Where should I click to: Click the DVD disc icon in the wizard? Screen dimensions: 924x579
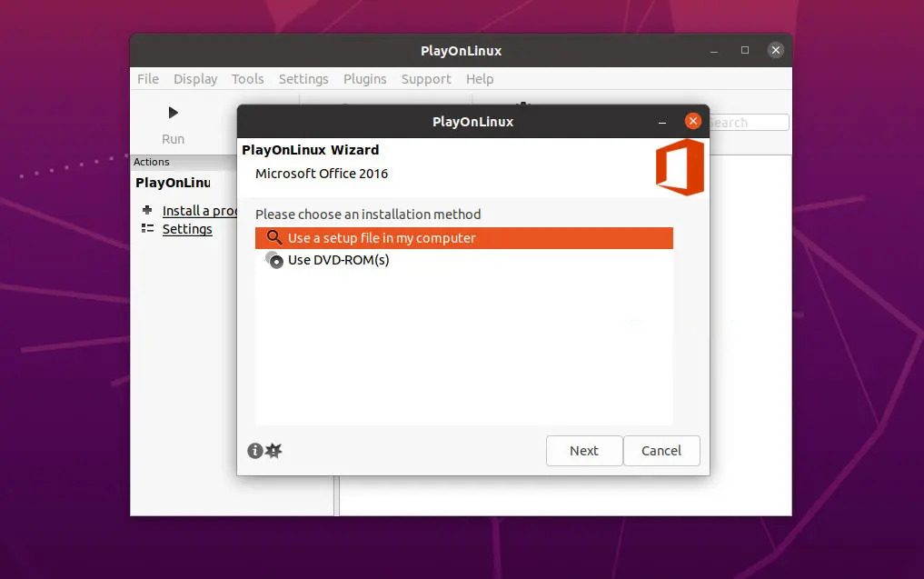[x=273, y=260]
